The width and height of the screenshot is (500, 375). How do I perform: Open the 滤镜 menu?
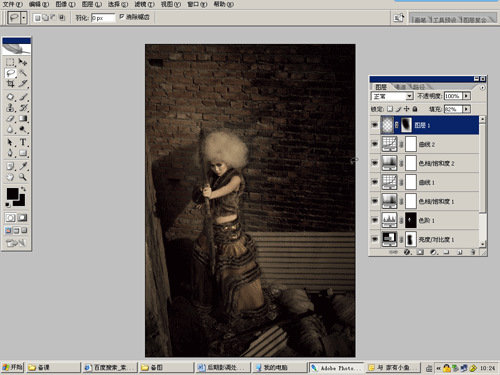point(144,4)
